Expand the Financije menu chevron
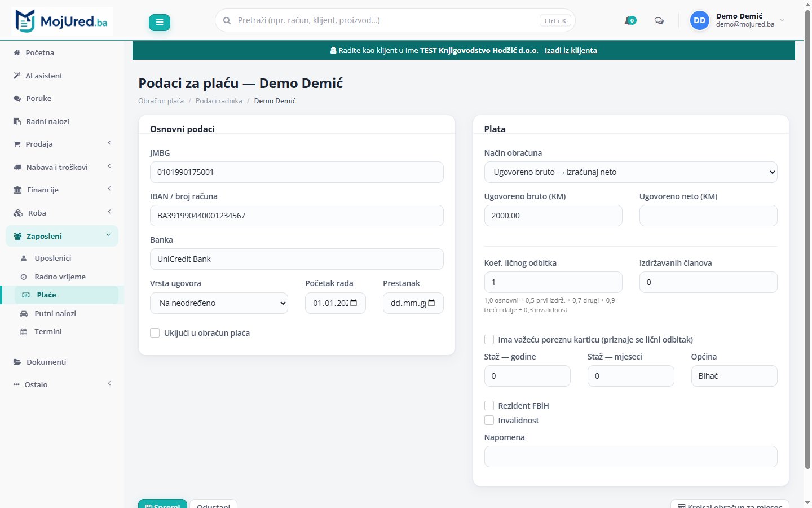812x508 pixels. pyautogui.click(x=109, y=189)
